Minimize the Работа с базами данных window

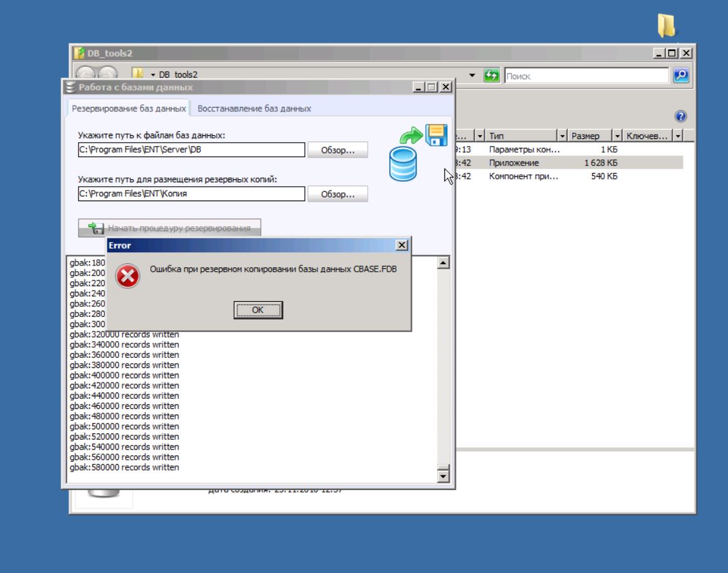point(418,87)
